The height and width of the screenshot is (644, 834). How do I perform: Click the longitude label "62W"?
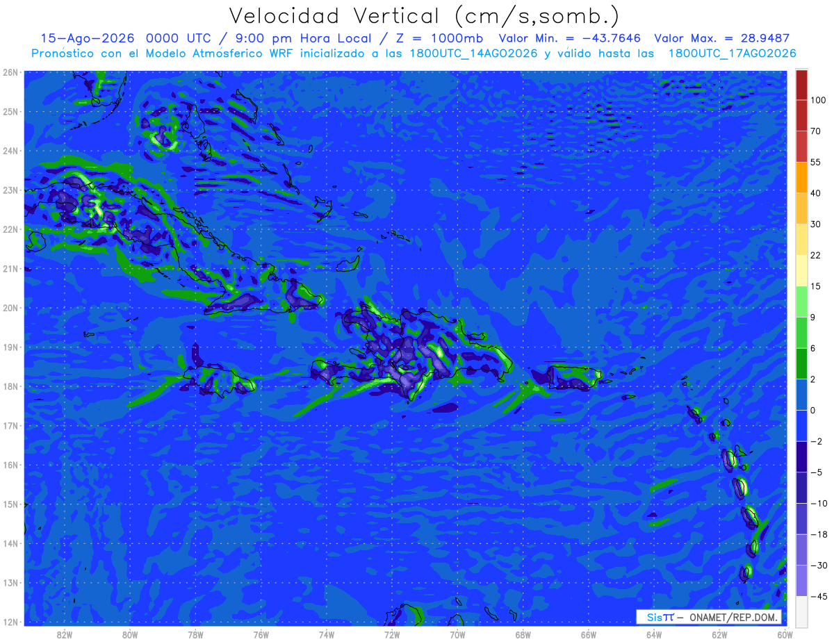(719, 634)
